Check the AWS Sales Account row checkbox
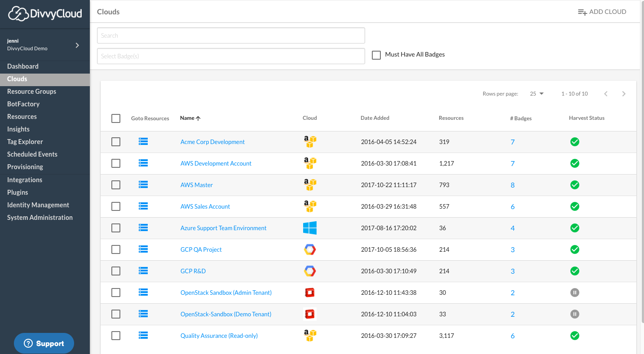 coord(116,206)
